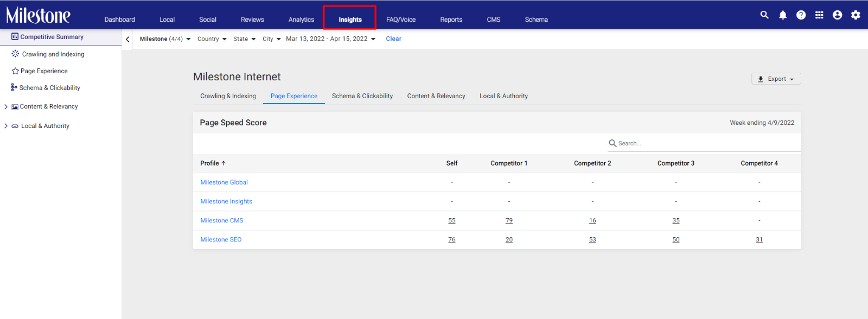The image size is (868, 319).
Task: Click Milestone SEO Competitor 1 score 20
Action: coord(509,240)
